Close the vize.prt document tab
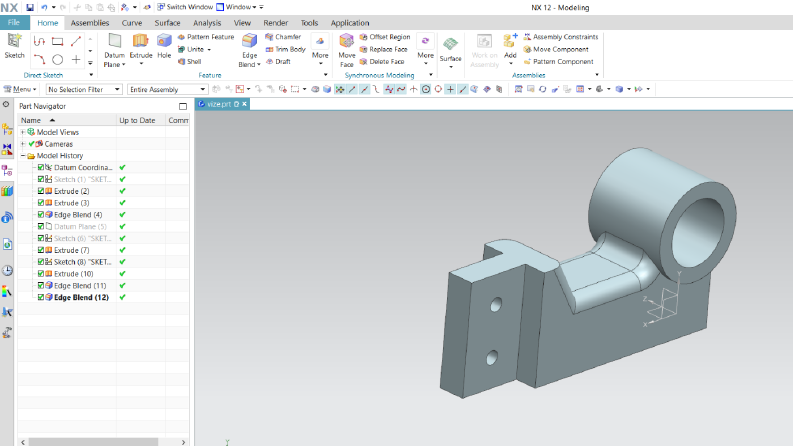 point(244,104)
